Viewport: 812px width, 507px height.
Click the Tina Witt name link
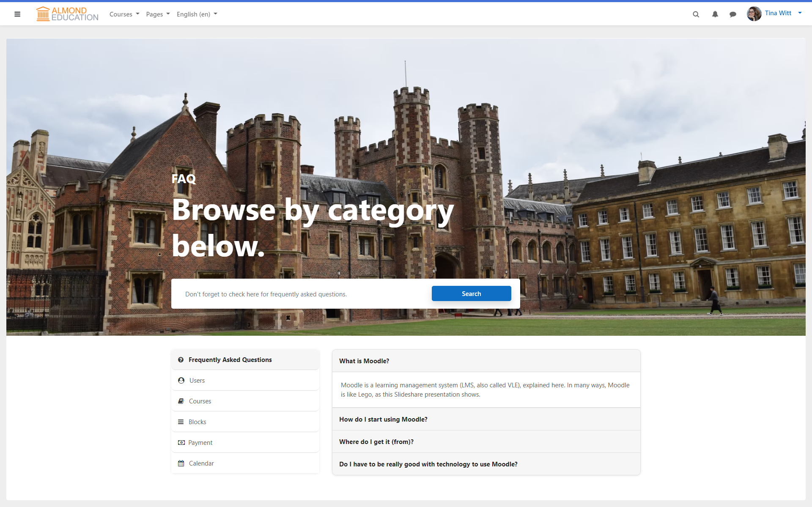778,13
